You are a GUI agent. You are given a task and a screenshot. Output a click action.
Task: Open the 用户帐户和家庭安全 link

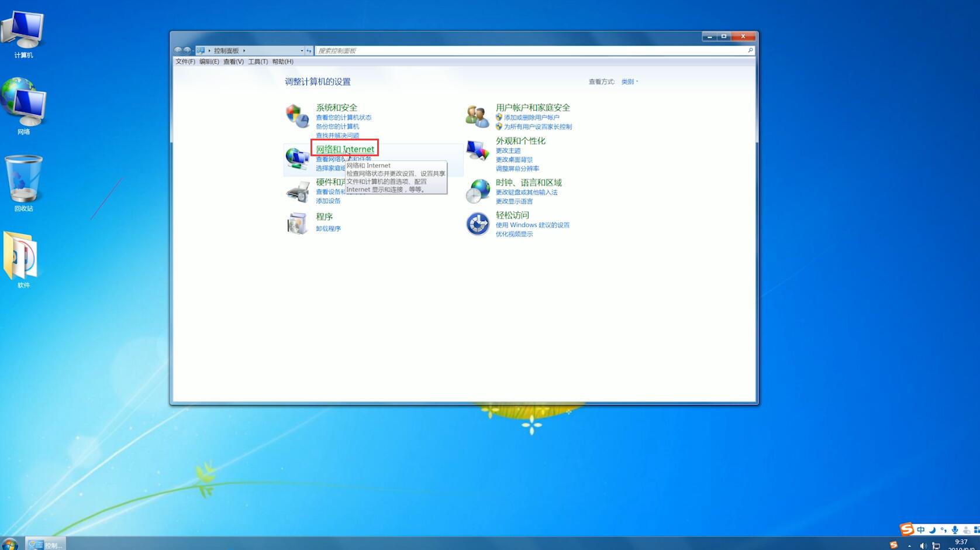(533, 108)
